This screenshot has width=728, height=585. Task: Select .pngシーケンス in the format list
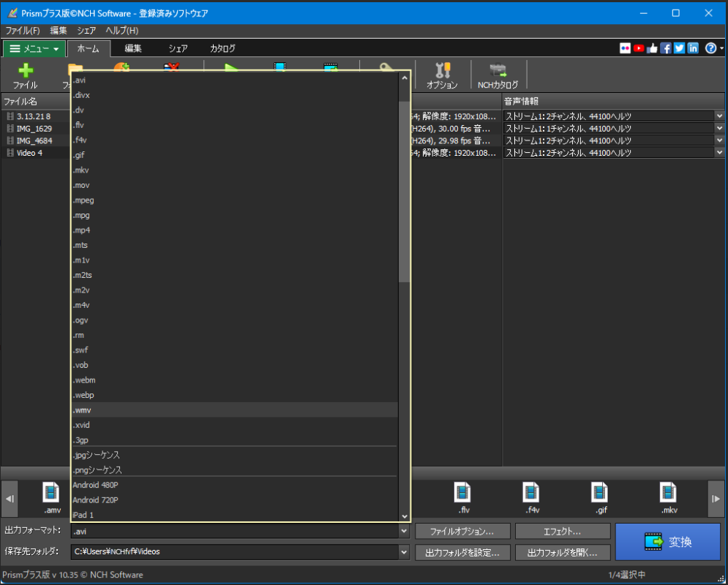coord(234,470)
